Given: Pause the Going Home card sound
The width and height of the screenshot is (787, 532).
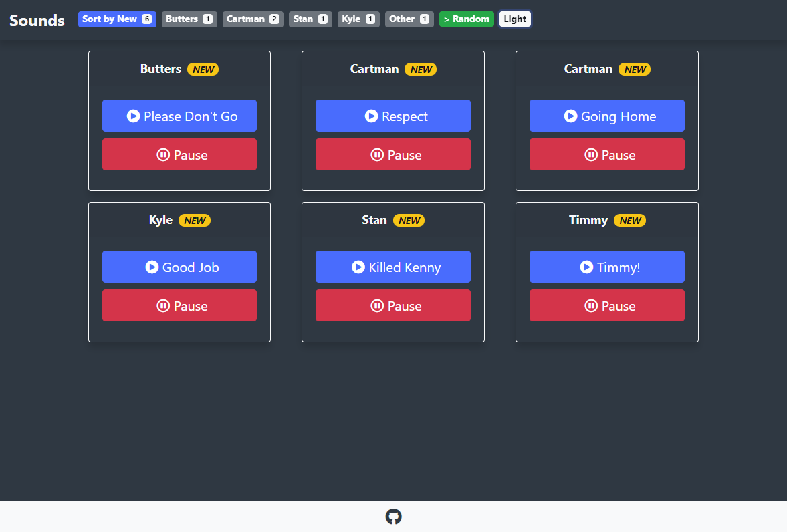Looking at the screenshot, I should 607,154.
